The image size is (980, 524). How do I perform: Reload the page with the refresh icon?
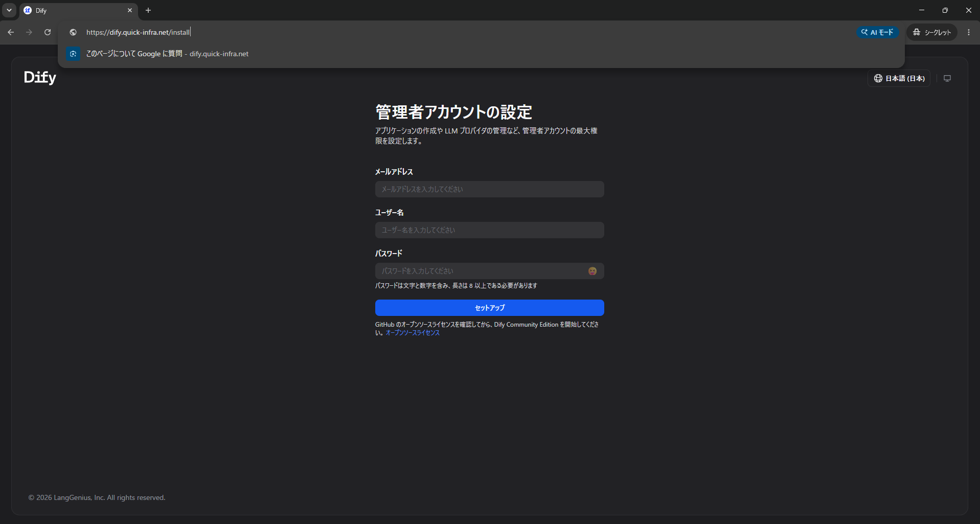coord(48,32)
